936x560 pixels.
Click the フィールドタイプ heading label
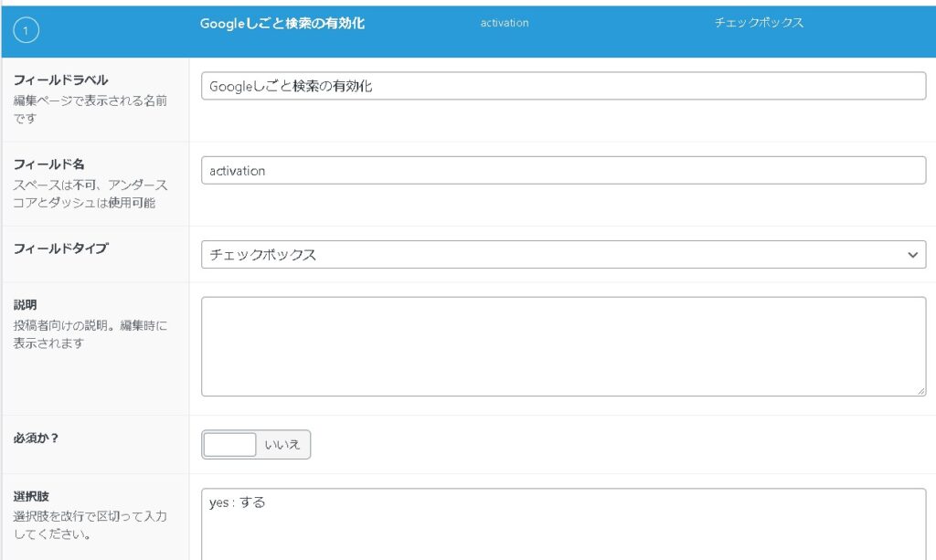click(60, 248)
